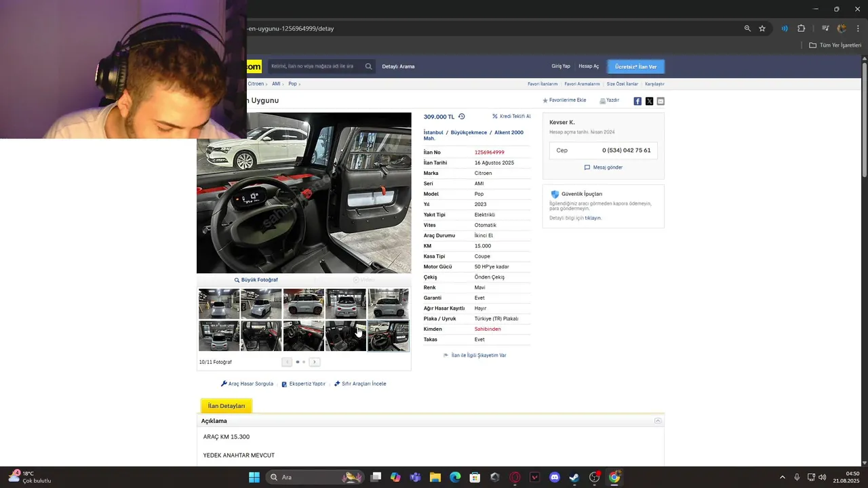Open Task View from the taskbar
The image size is (868, 488).
click(376, 477)
